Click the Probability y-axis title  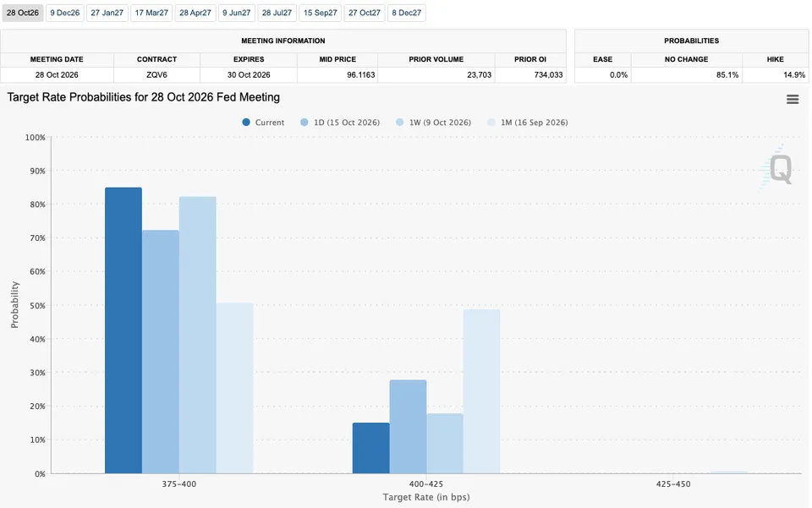tap(14, 304)
